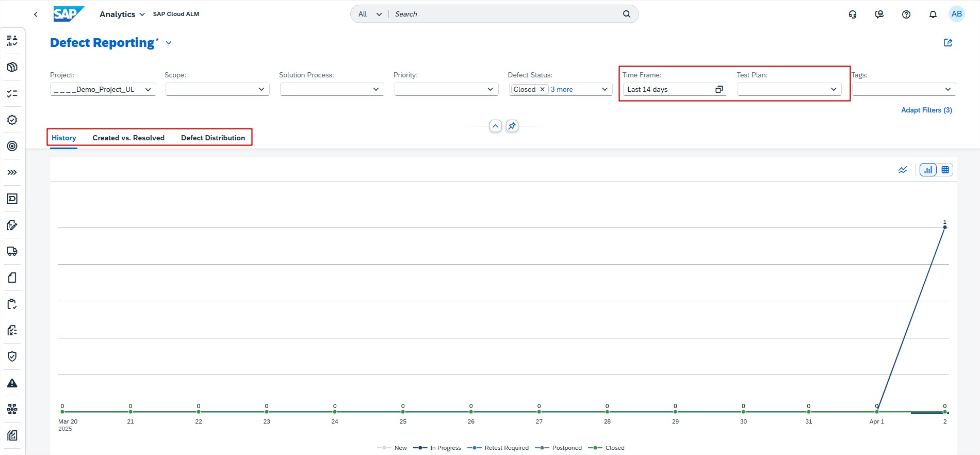This screenshot has height=455, width=980.
Task: Click the notifications bell icon
Action: [x=933, y=14]
